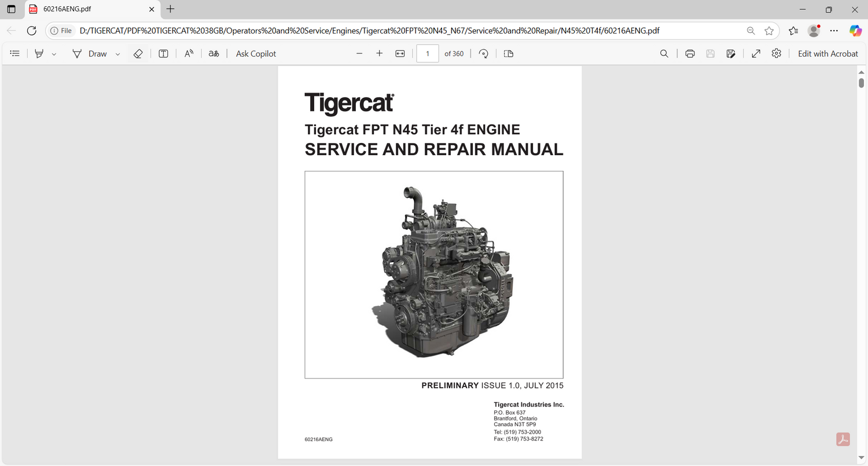Screen dimensions: 868x466
Task: Open Settings and more menu
Action: pyautogui.click(x=834, y=31)
